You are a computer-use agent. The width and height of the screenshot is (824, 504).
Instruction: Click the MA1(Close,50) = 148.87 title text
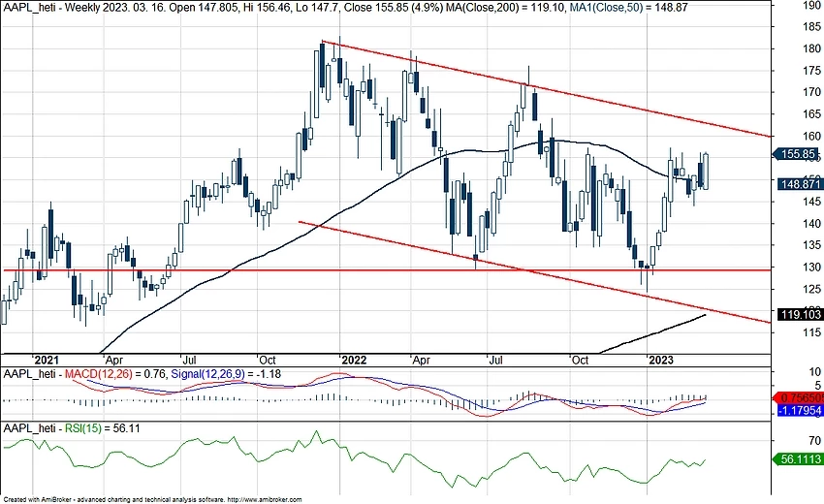(628, 8)
